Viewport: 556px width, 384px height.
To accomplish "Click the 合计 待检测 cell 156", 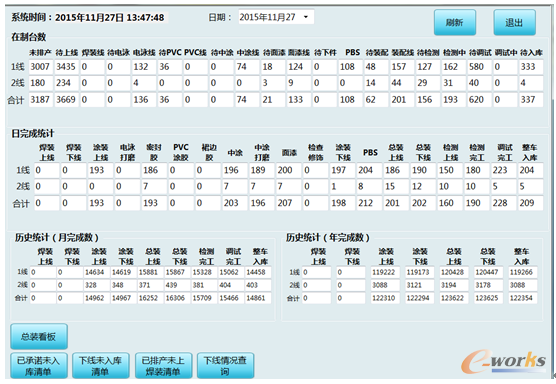I will click(x=428, y=100).
